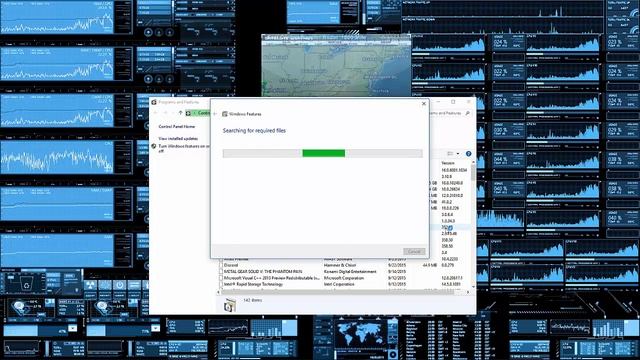Click the Hammer & Chisel publisher cell
The image size is (640, 360).
click(x=340, y=265)
